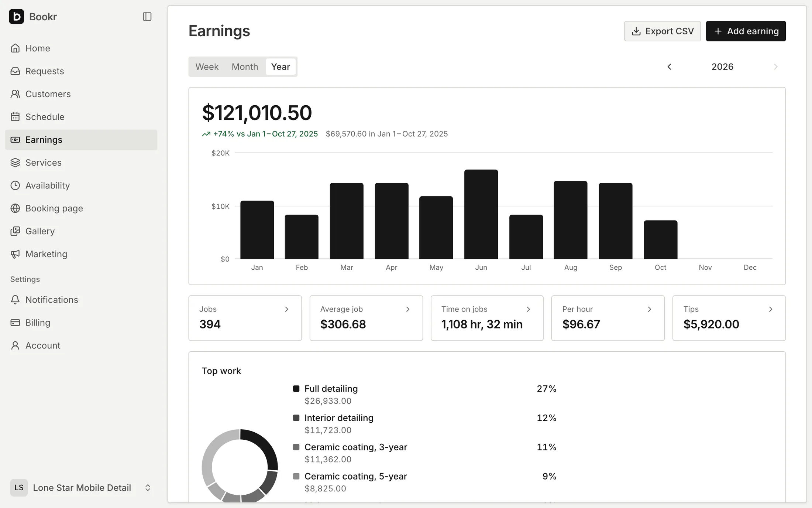Screen dimensions: 812x508
Task: Click the Interior detailing color swatch
Action: click(296, 418)
